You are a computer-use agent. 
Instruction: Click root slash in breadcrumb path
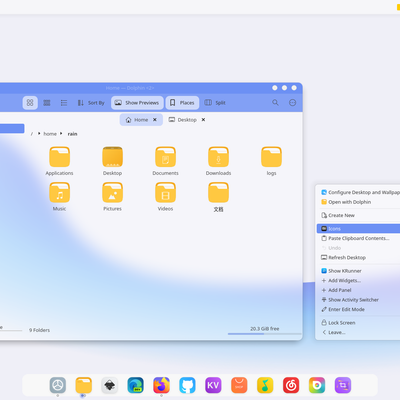click(32, 134)
